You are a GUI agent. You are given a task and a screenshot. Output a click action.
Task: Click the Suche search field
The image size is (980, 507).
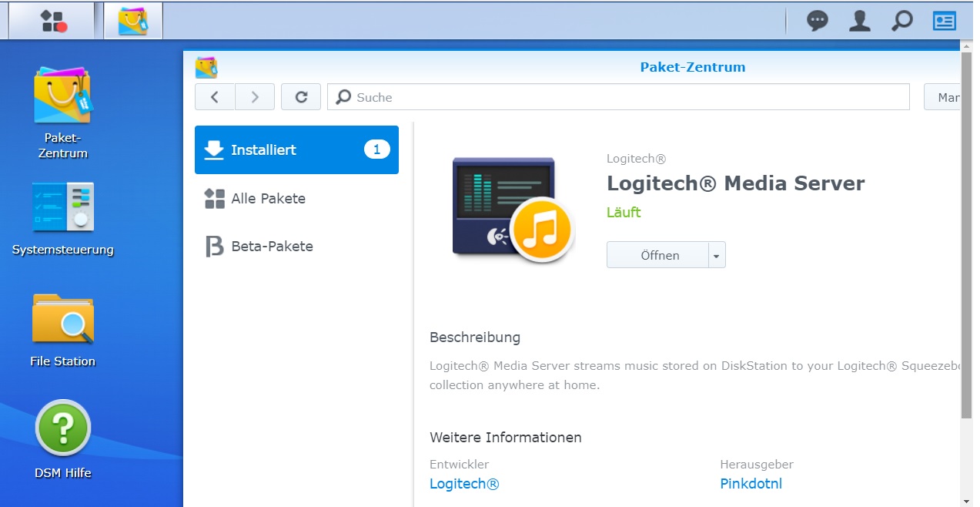[618, 97]
